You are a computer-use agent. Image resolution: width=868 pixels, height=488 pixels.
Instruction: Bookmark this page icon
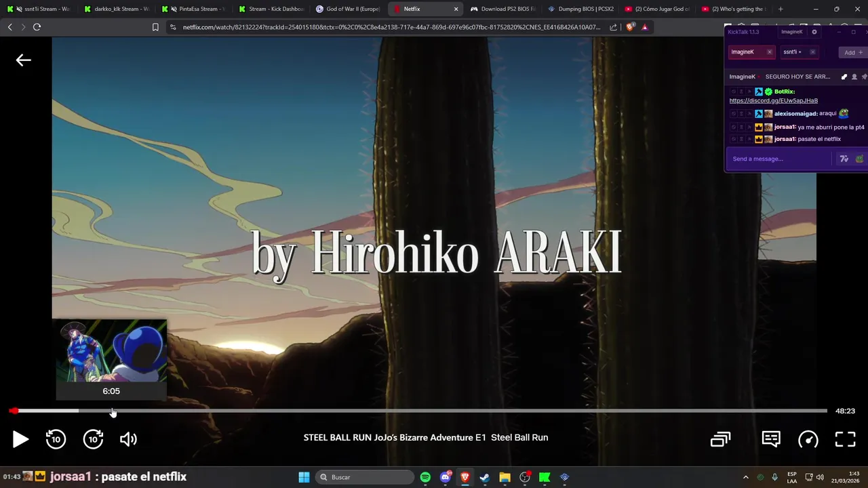[x=155, y=27]
